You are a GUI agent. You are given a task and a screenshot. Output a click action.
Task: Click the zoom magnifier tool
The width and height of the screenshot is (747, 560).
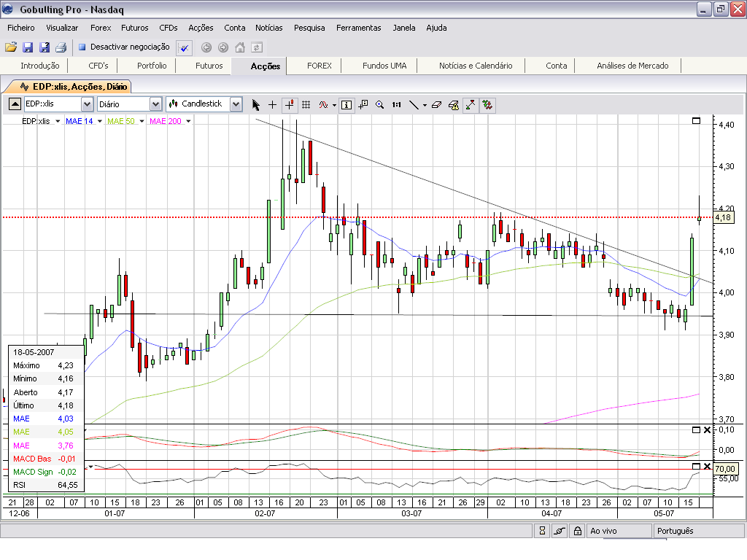[x=379, y=104]
